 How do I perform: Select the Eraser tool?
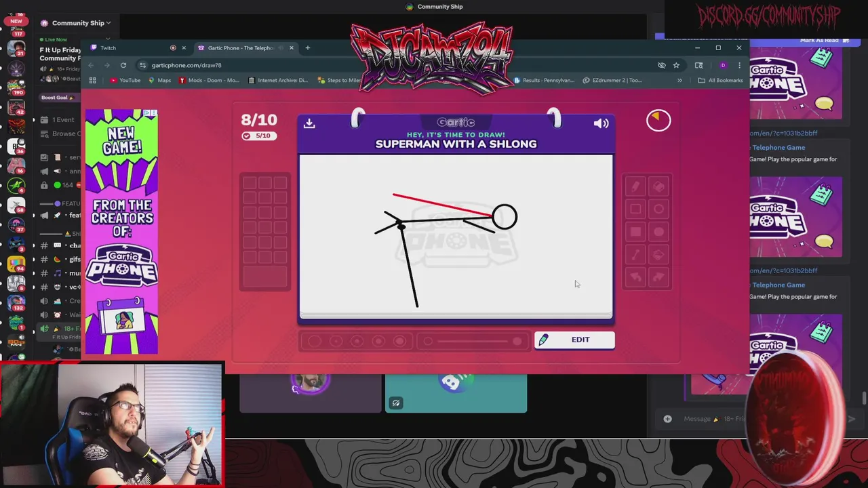658,186
